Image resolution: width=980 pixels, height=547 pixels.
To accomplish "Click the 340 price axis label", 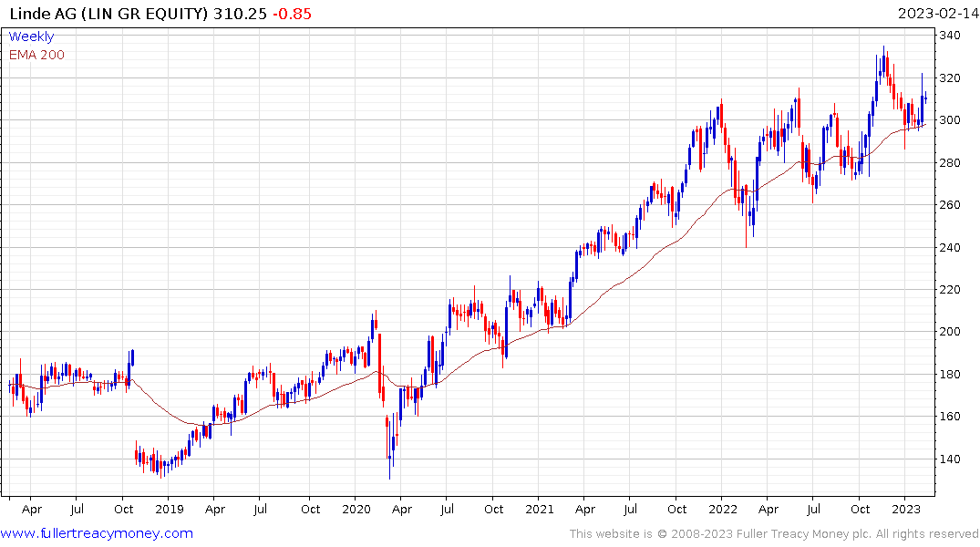I will pos(950,36).
